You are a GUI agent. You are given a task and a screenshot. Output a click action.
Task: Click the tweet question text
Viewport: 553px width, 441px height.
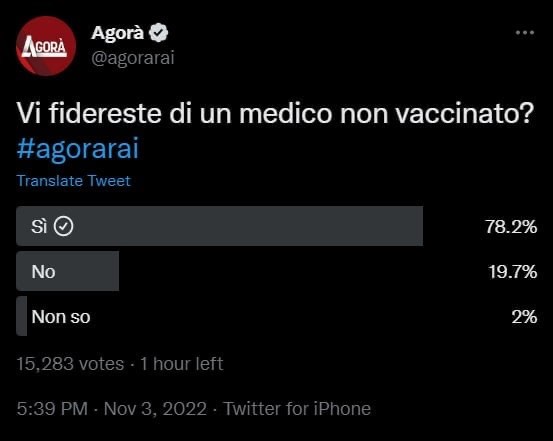(x=276, y=114)
